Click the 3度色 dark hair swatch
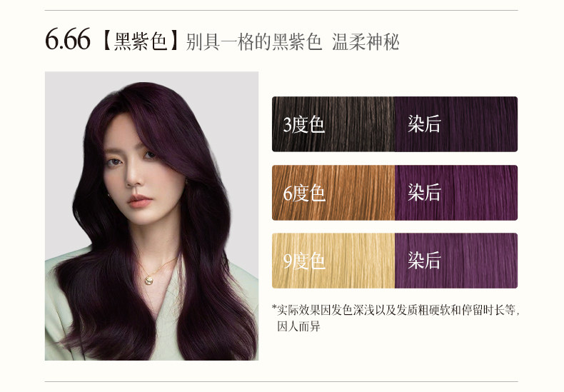This screenshot has width=564, height=392. [333, 124]
